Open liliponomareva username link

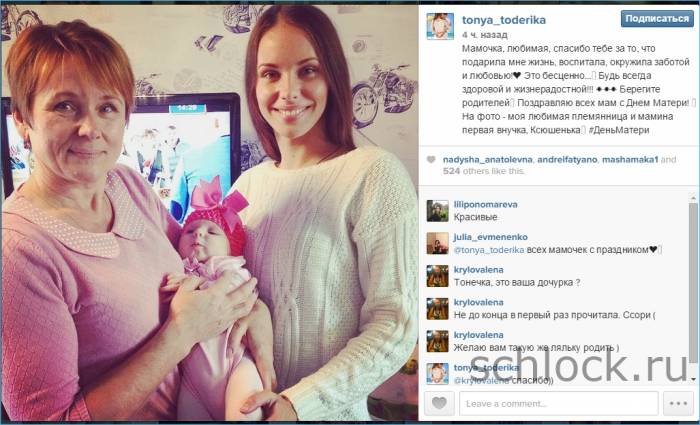[485, 204]
